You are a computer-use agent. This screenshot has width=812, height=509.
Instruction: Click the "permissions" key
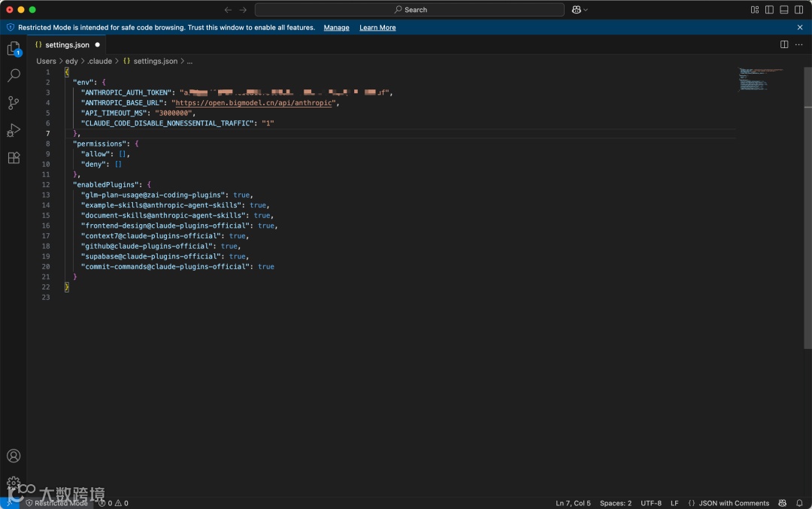tap(99, 144)
